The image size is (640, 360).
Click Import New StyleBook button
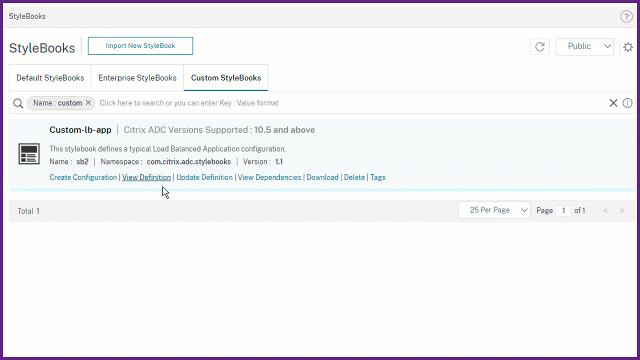[140, 46]
